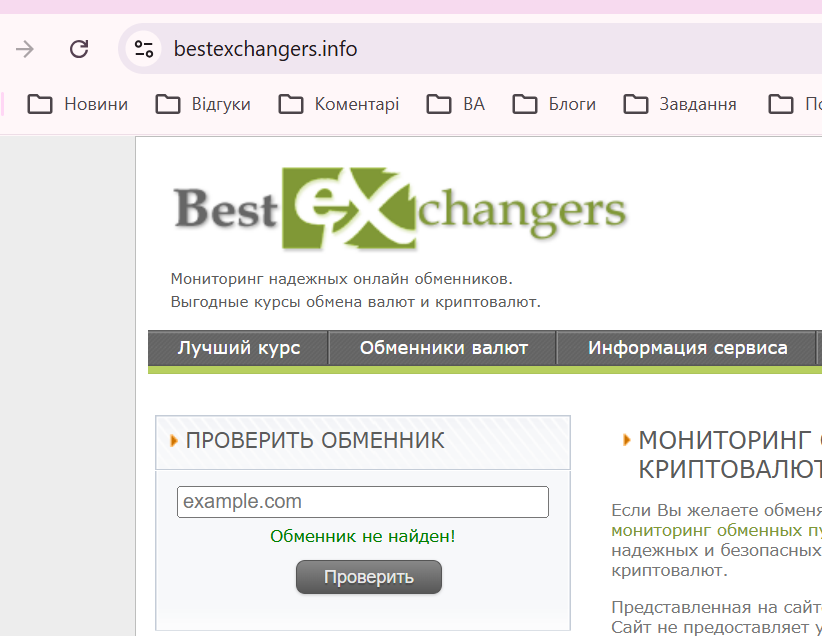The height and width of the screenshot is (636, 822).
Task: Open site information icon in address bar
Action: pyautogui.click(x=144, y=49)
